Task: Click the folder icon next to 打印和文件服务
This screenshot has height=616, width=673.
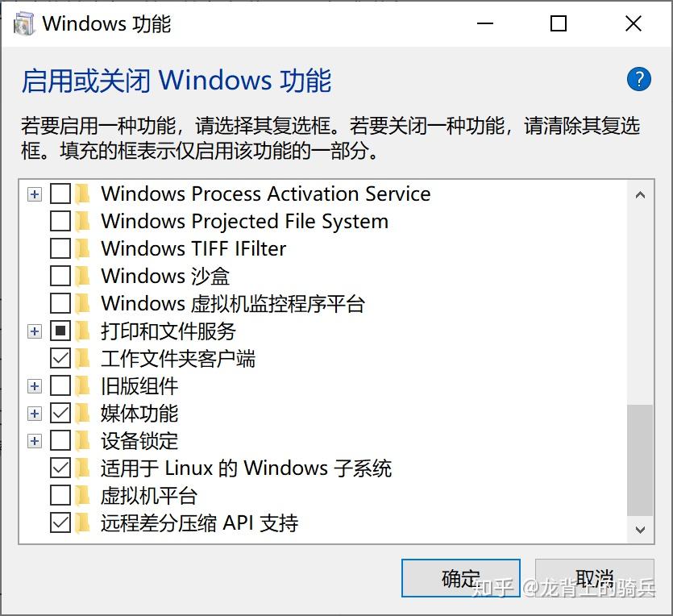Action: (84, 331)
